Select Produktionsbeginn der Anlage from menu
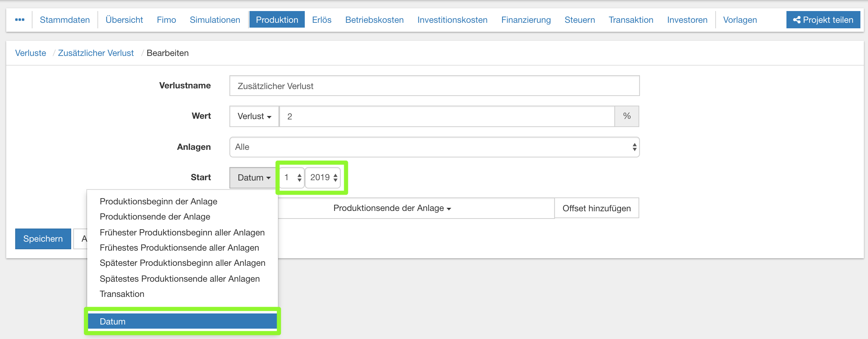Screen dimensions: 868x339 pyautogui.click(x=158, y=201)
